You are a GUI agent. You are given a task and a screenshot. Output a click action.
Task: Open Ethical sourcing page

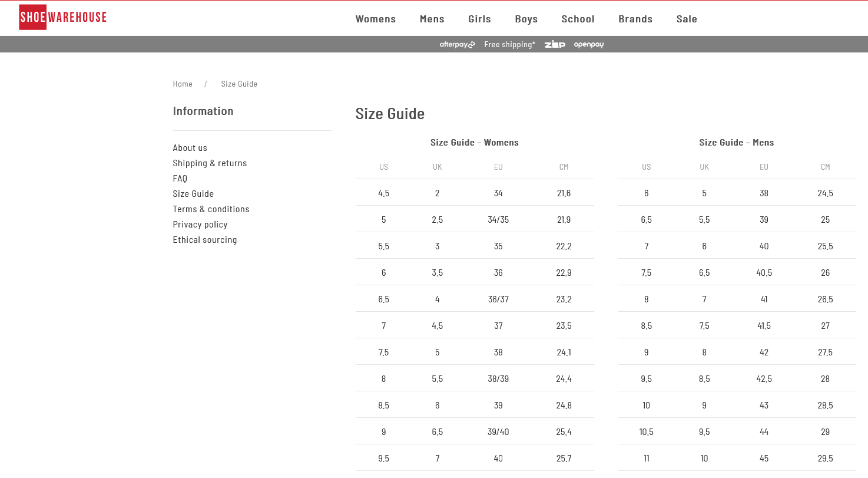(205, 240)
